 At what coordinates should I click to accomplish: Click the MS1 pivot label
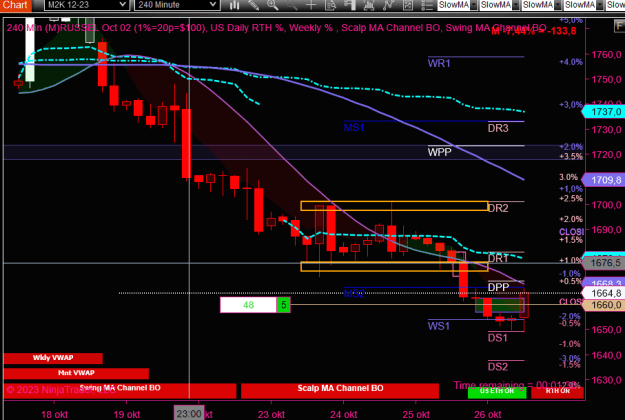(x=354, y=128)
